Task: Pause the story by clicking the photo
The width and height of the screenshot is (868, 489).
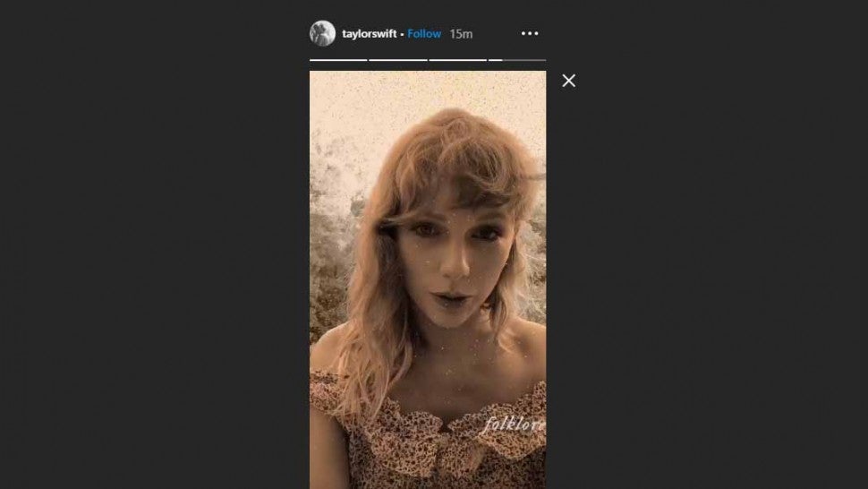Action: 428,279
